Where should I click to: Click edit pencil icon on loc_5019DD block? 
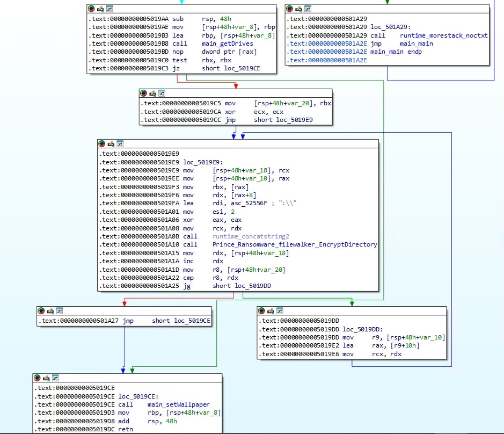click(x=271, y=311)
